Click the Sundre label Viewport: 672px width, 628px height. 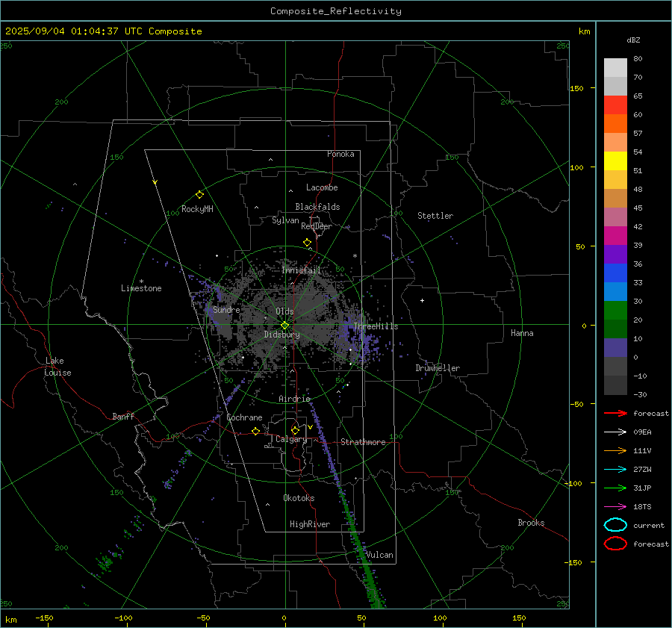click(x=226, y=309)
